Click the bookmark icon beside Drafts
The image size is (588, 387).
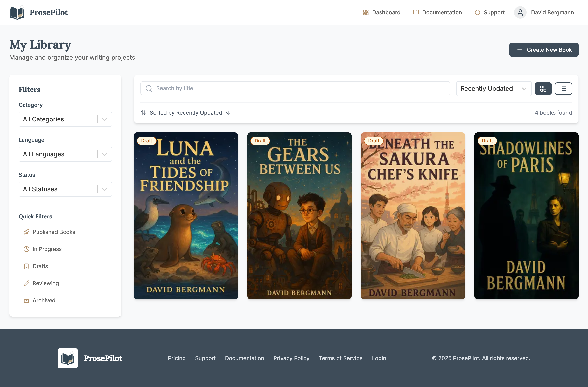coord(26,266)
